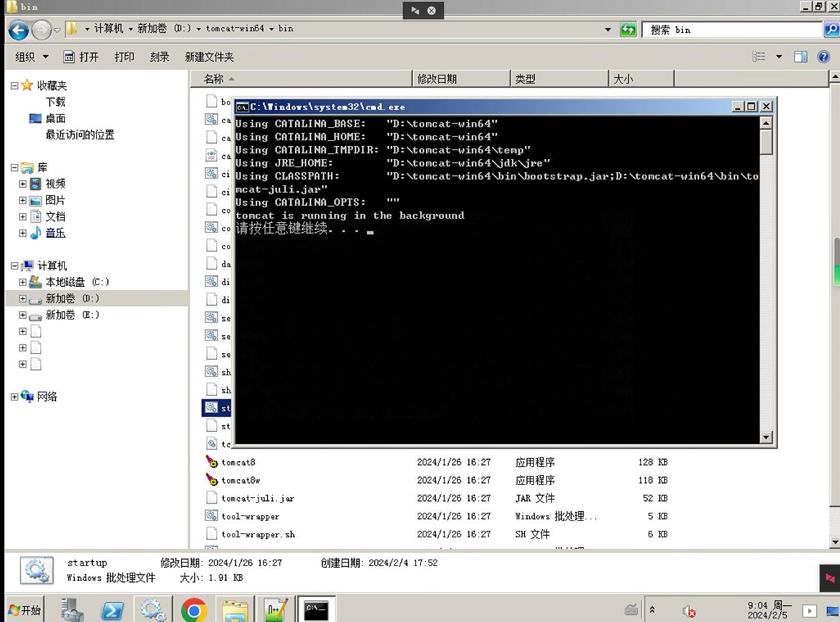Image resolution: width=840 pixels, height=622 pixels.
Task: Collapse the 库 libraries tree node
Action: 14,167
